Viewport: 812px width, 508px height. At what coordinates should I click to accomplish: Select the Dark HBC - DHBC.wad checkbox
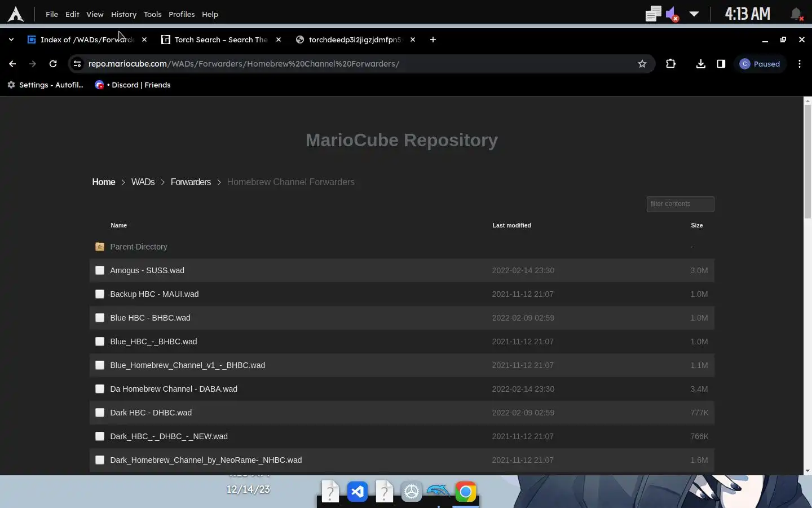point(100,413)
